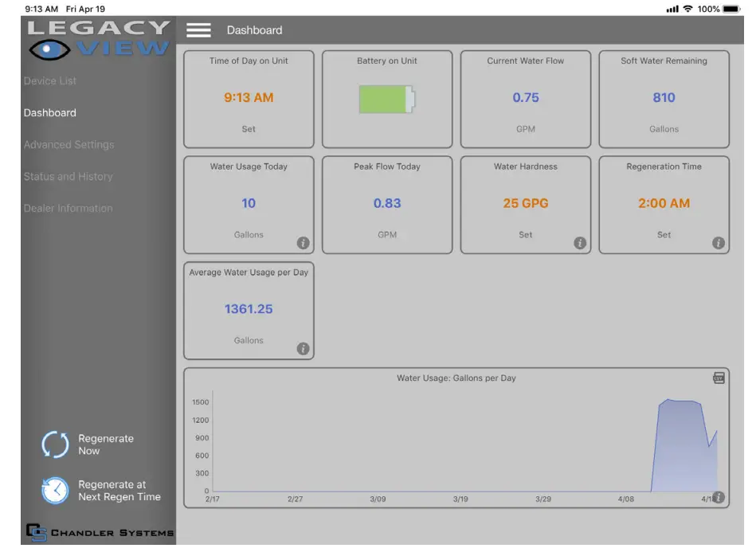
Task: Go to Status and History
Action: click(x=68, y=177)
